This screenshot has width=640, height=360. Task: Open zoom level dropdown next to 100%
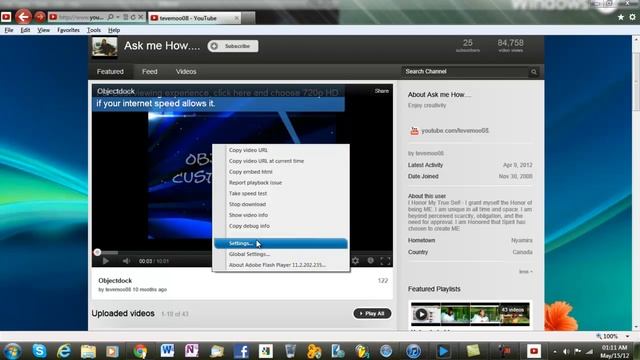(627, 336)
